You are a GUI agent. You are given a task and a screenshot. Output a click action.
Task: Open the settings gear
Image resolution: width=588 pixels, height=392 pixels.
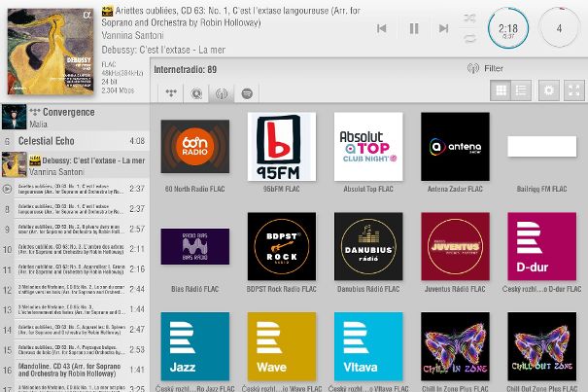point(548,90)
